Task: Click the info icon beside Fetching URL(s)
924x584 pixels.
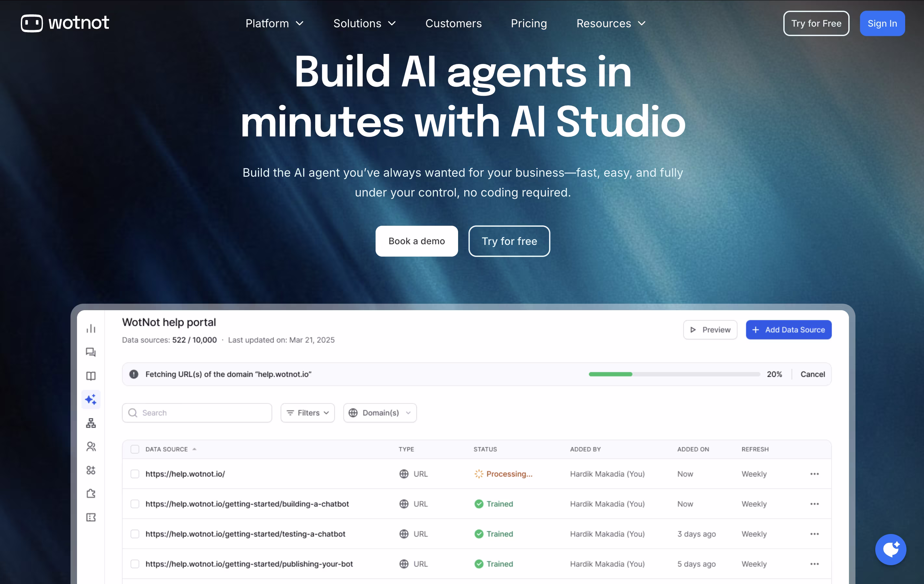Action: [134, 374]
